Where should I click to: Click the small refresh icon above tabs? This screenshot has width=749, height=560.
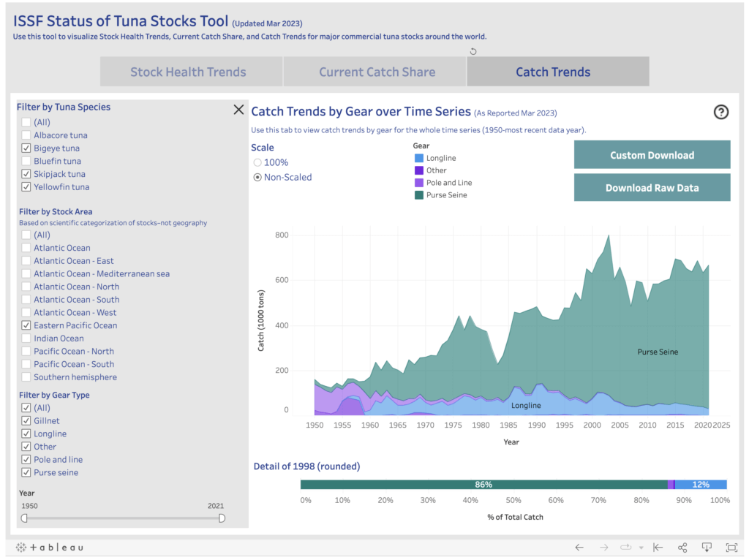pyautogui.click(x=473, y=51)
